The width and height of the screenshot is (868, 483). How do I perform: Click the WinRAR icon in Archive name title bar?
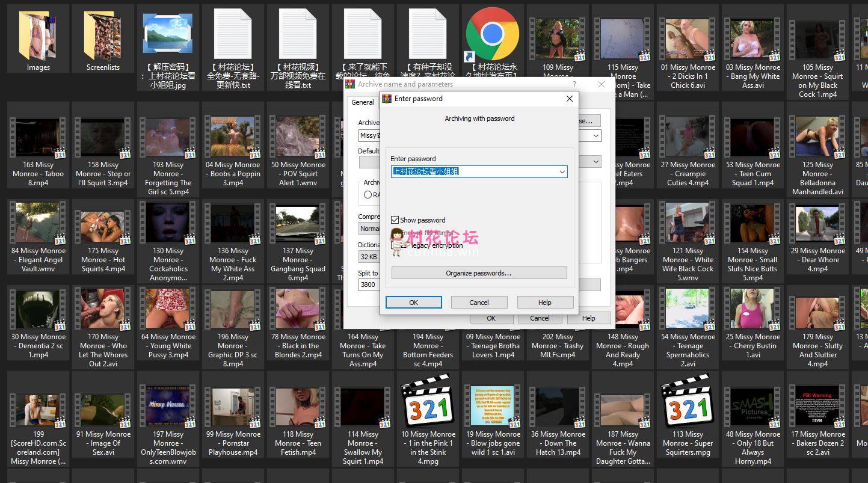pos(351,84)
